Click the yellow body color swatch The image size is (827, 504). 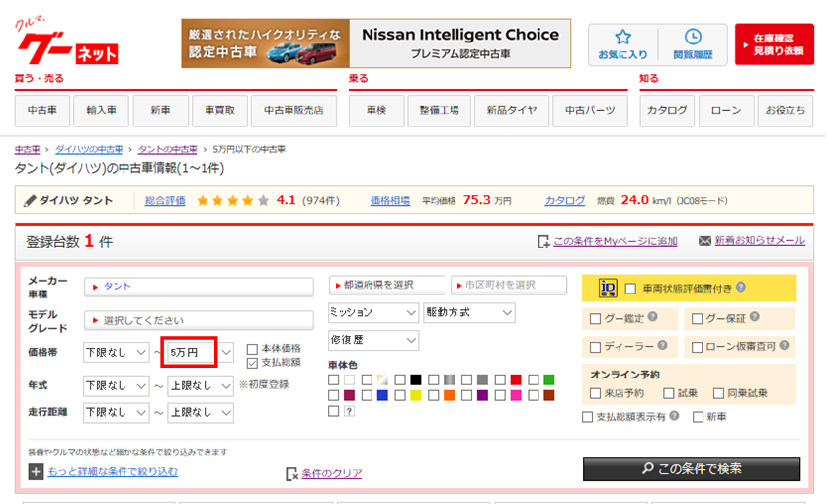416,395
